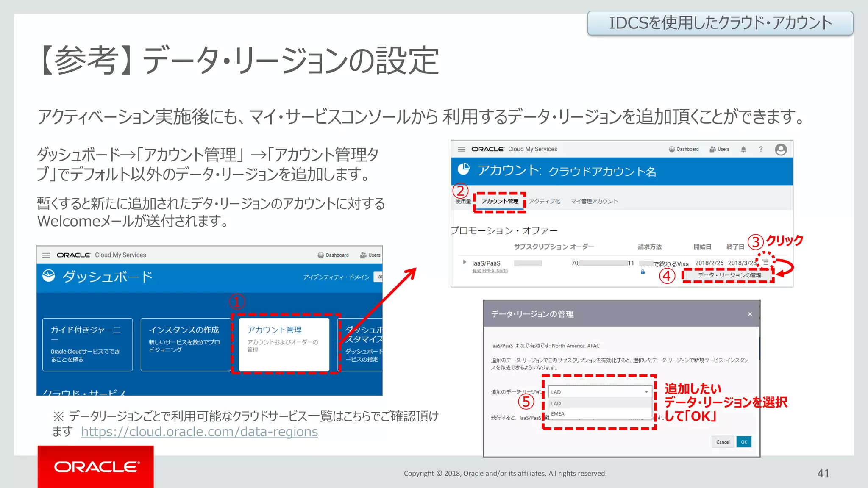Click the 終了日 column header
Viewport: 868px width, 488px height.
735,247
